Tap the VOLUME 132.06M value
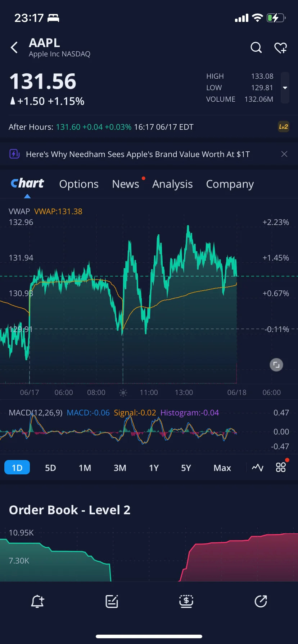The image size is (298, 644). click(x=259, y=99)
